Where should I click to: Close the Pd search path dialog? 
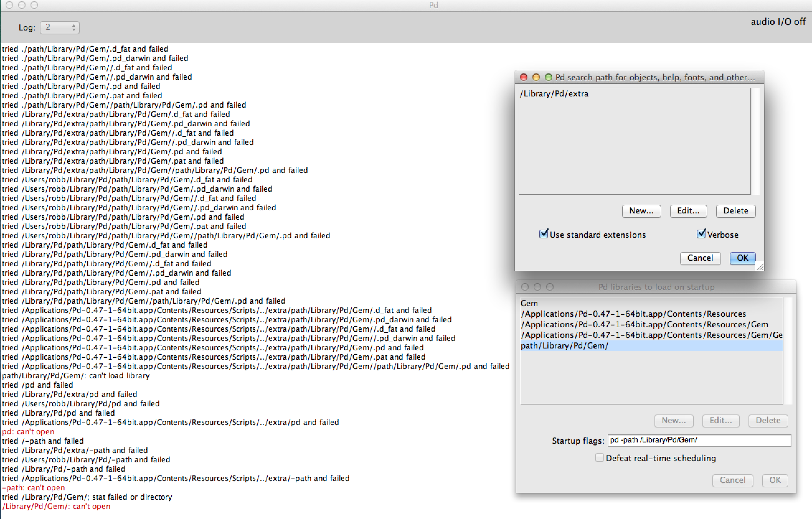pos(524,77)
